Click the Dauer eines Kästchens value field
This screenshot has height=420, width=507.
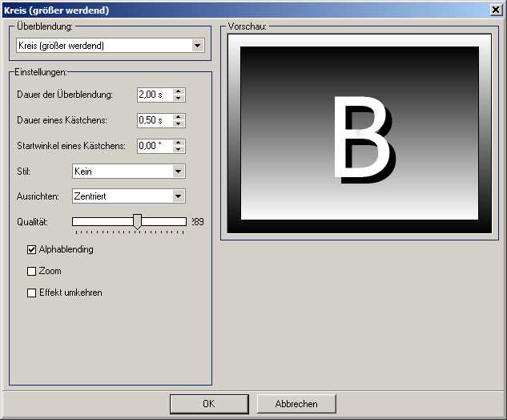(x=155, y=121)
